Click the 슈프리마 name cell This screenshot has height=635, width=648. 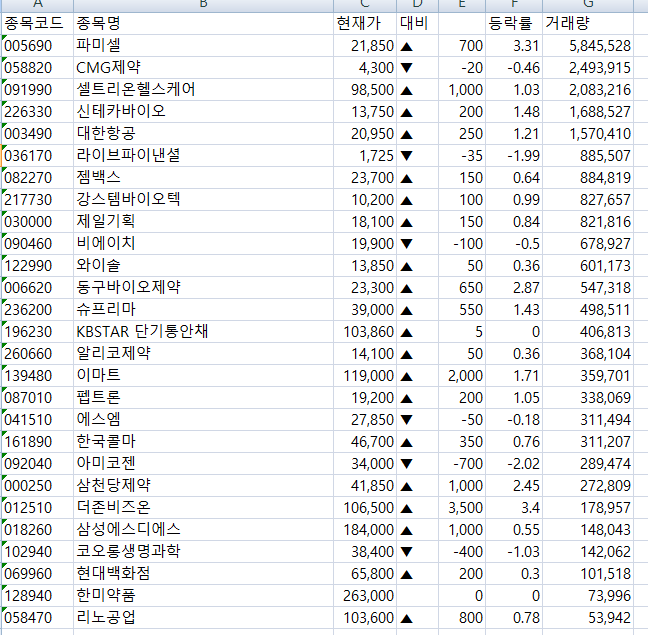point(203,309)
